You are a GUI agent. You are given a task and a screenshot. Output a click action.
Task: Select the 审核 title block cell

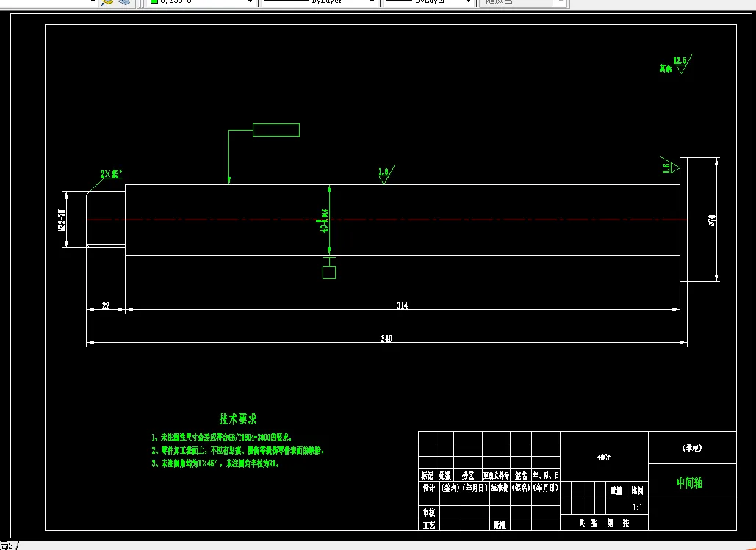tap(429, 513)
